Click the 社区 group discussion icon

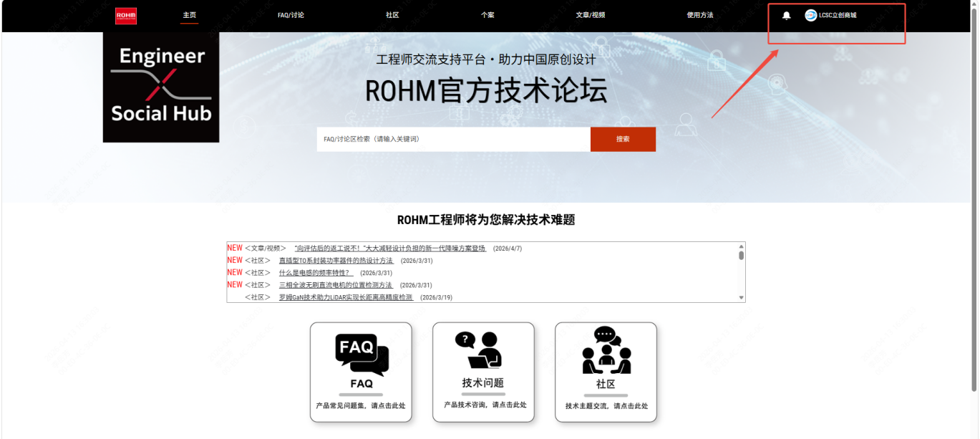point(606,351)
